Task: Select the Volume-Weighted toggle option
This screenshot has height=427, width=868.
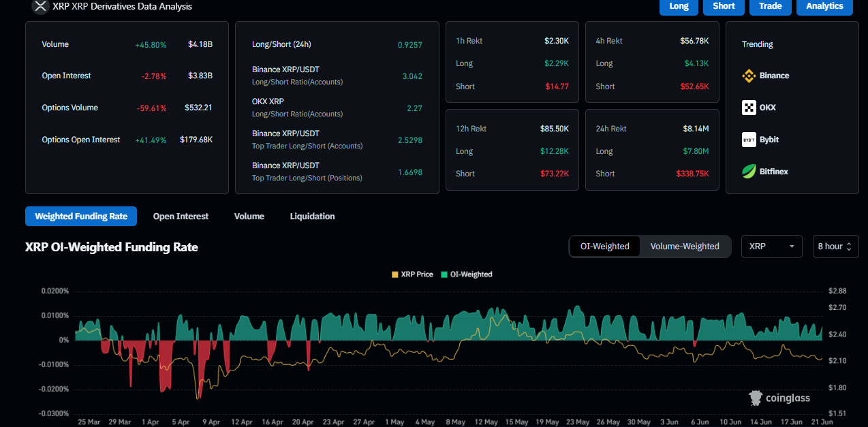Action: coord(685,247)
